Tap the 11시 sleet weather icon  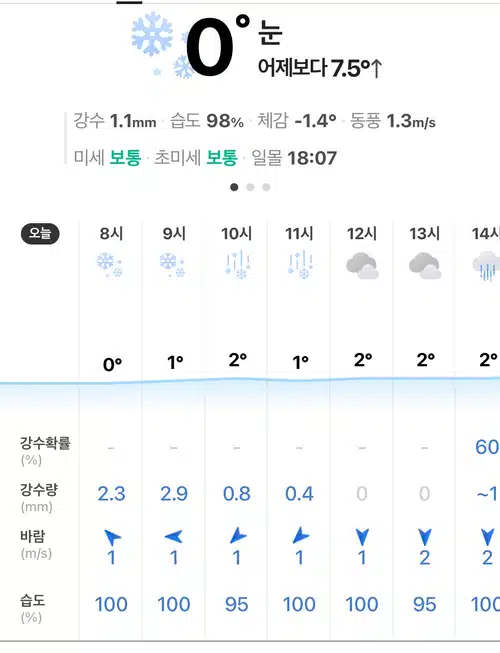pos(300,264)
